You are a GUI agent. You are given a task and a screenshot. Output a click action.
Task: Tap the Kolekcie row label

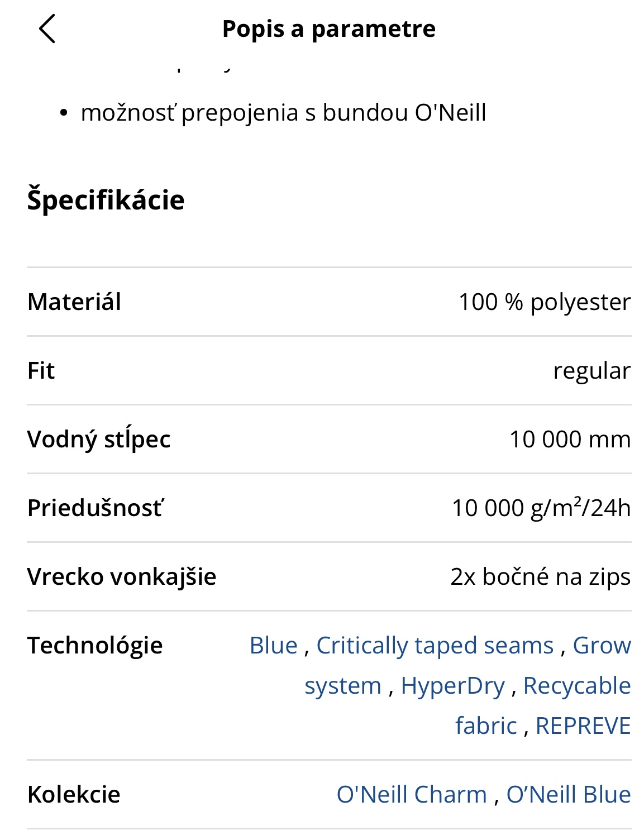click(x=74, y=794)
